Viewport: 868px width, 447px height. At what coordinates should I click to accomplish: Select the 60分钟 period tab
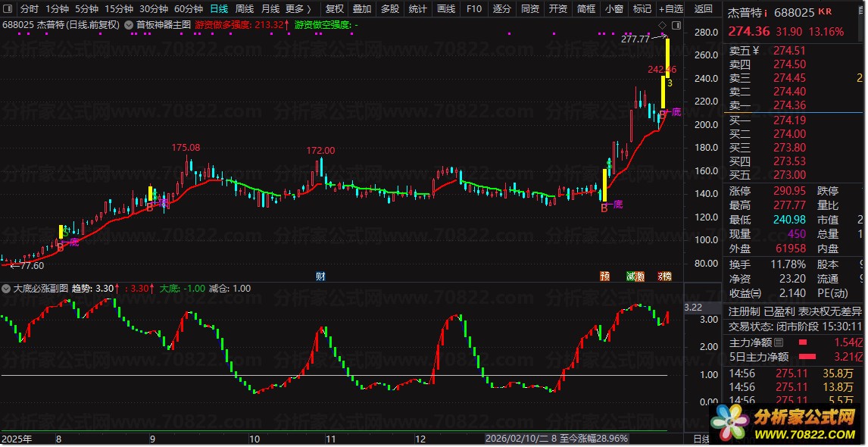188,9
